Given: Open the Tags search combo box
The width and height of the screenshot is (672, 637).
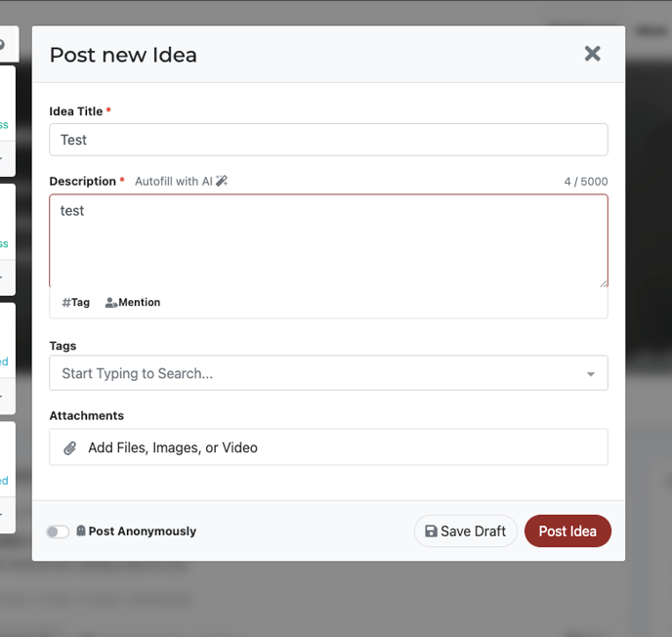Looking at the screenshot, I should click(328, 373).
